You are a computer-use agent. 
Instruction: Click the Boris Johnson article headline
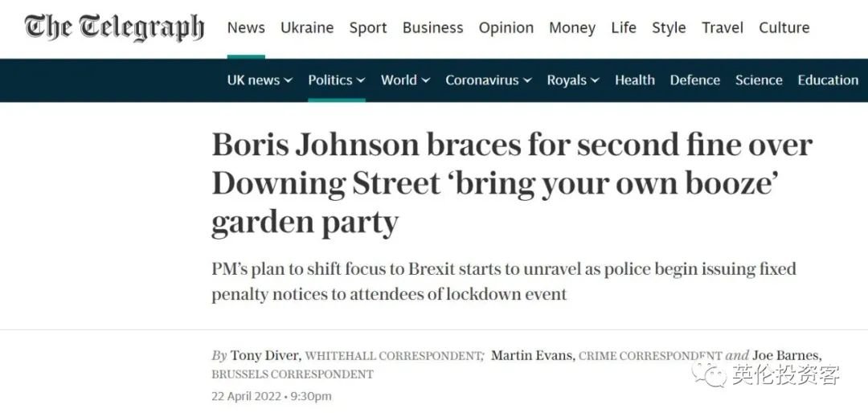tap(511, 184)
